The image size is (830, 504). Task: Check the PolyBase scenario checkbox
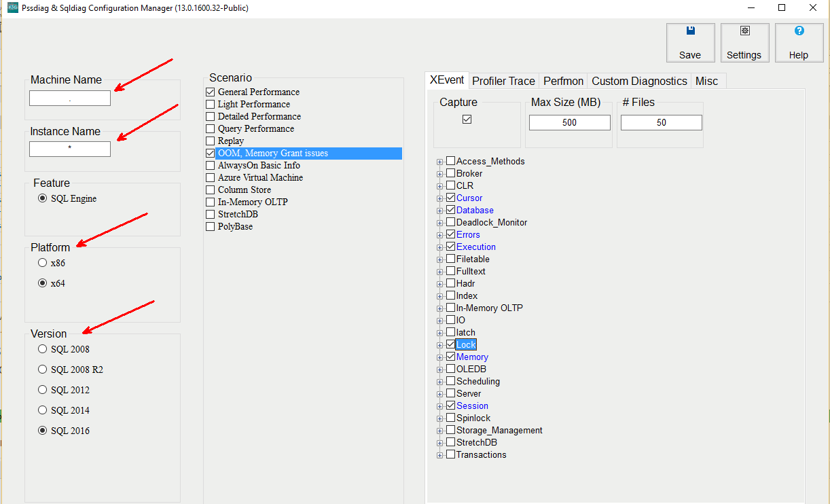click(210, 226)
